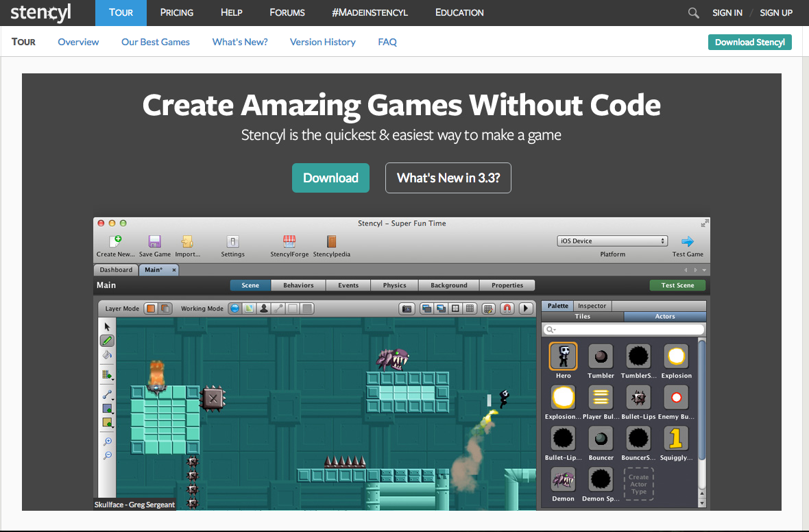Switch to the Behaviors tab

tap(298, 285)
